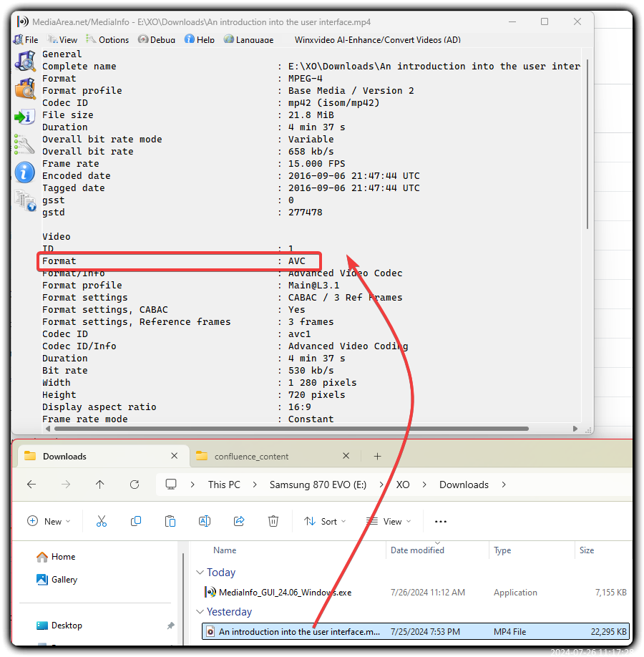This screenshot has width=644, height=657.
Task: Delete the selected file with the trash icon
Action: pyautogui.click(x=273, y=521)
